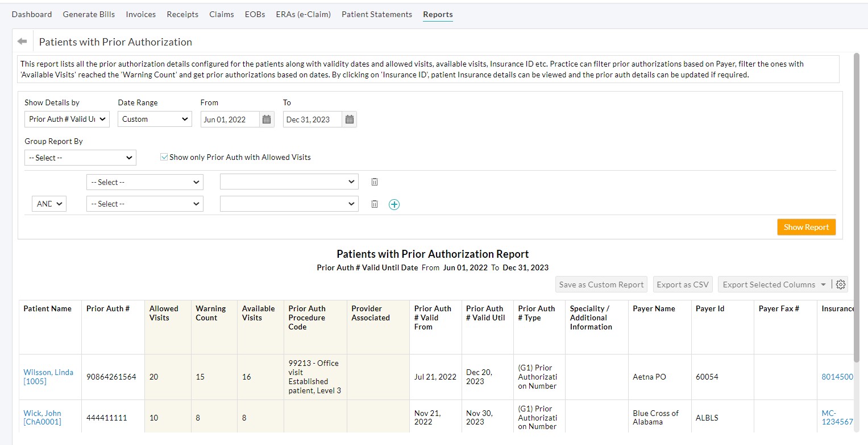This screenshot has height=445, width=868.
Task: Open patient record Wilsson, Linda [1005]
Action: [x=48, y=377]
